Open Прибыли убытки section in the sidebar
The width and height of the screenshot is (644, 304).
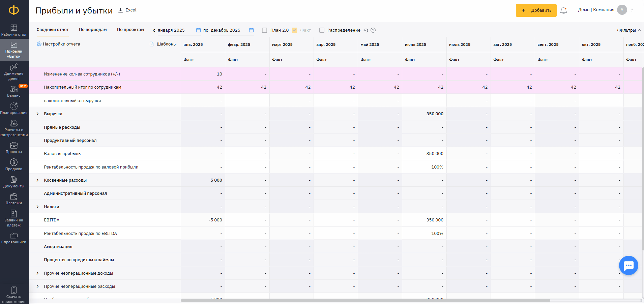14,50
